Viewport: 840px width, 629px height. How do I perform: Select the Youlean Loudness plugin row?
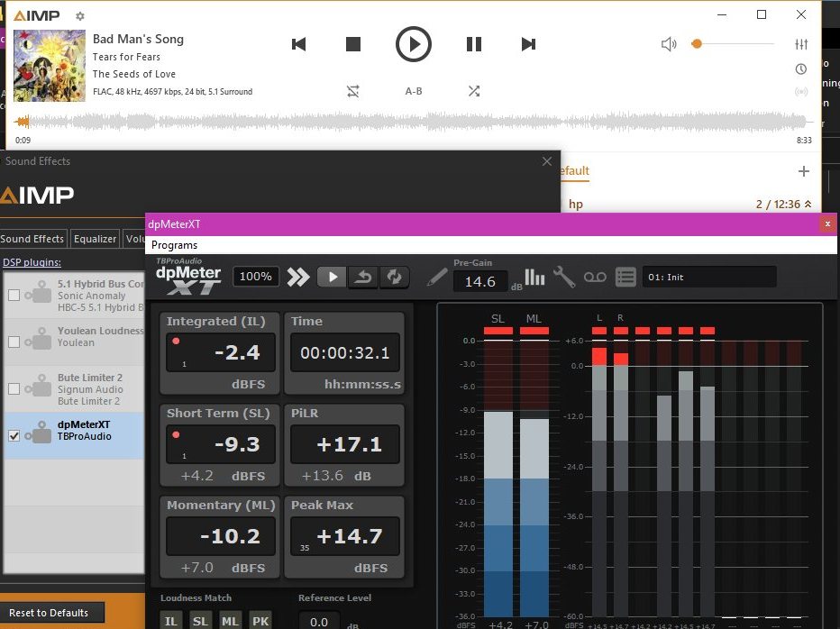pyautogui.click(x=74, y=342)
